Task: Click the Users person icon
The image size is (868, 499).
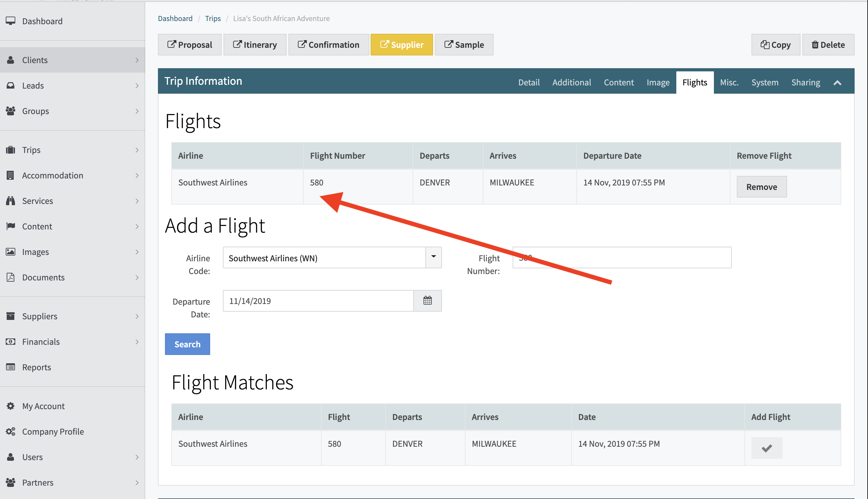Action: pyautogui.click(x=11, y=457)
